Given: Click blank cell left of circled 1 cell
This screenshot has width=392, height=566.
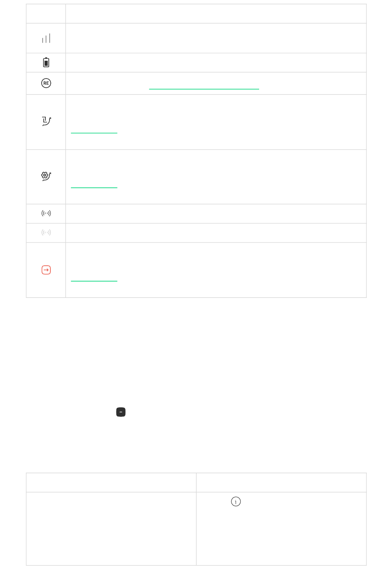Looking at the screenshot, I should [x=111, y=528].
